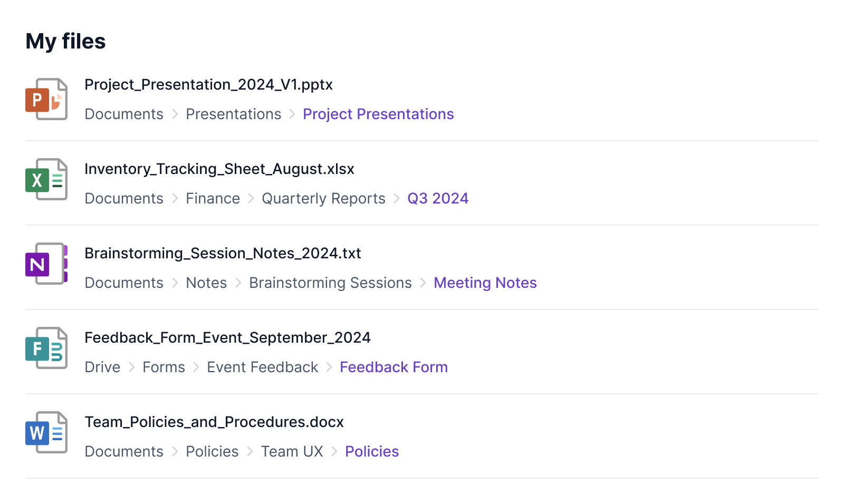Click the OneNote file icon
Screen dimensions: 844x504
click(x=46, y=264)
